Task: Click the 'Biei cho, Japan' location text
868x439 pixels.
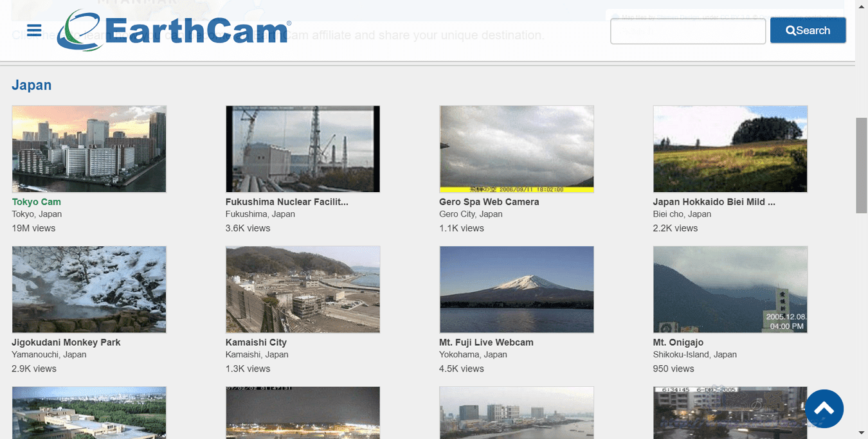Action: coord(682,214)
